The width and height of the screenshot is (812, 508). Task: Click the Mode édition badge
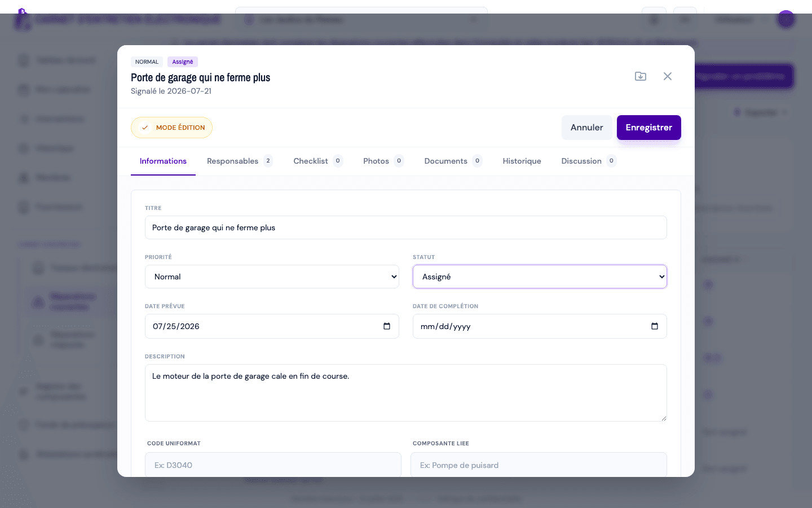click(171, 128)
